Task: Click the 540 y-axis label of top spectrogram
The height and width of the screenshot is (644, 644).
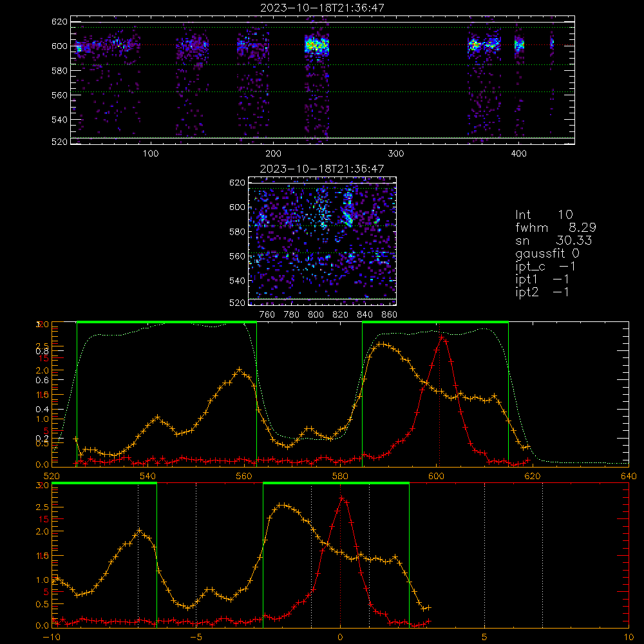Action: [x=59, y=120]
